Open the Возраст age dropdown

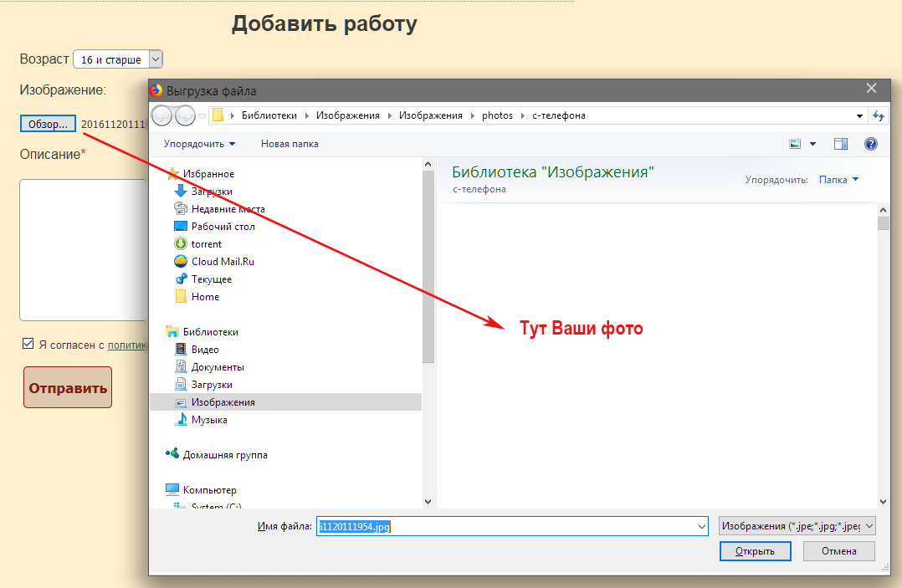[118, 59]
